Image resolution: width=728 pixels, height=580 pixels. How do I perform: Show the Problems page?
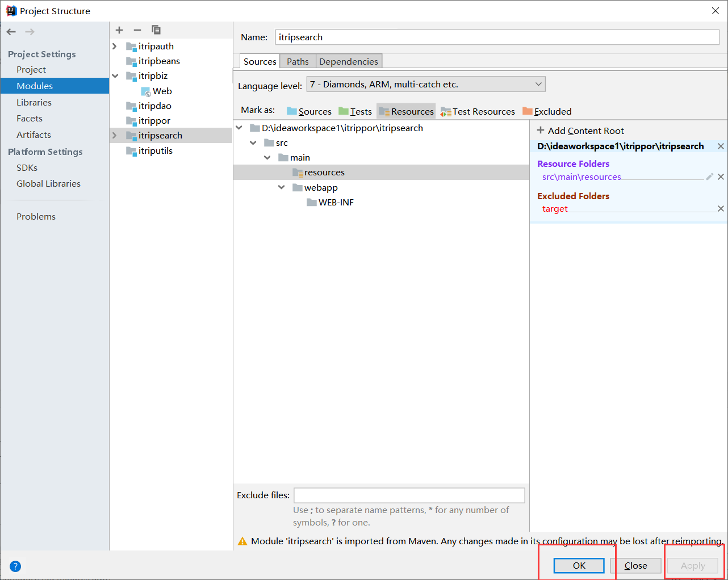click(36, 217)
